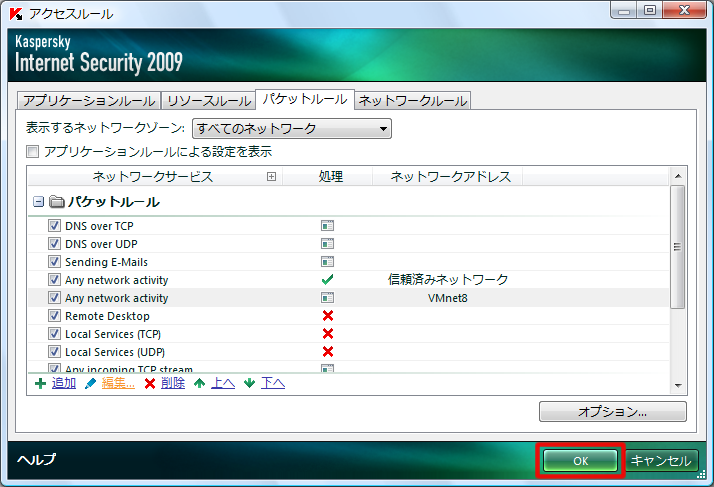Click red block icon for Local Services (UDP)

pos(327,352)
